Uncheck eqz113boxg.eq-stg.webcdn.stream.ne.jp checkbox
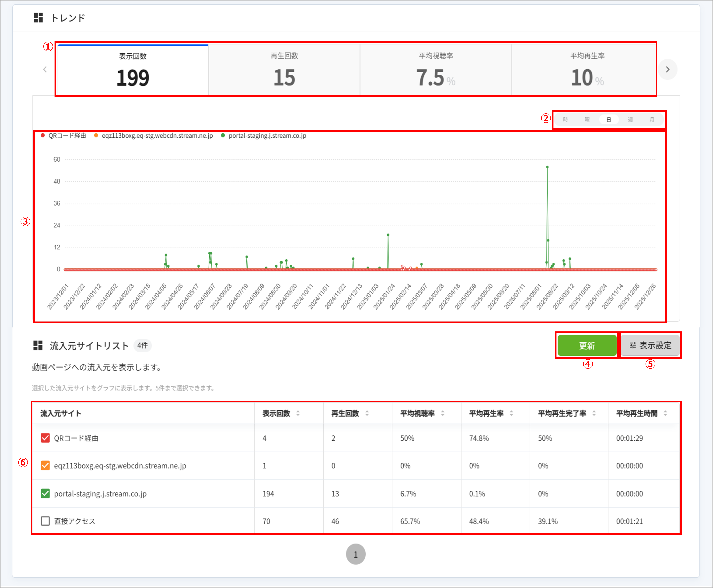This screenshot has width=713, height=588. tap(45, 466)
